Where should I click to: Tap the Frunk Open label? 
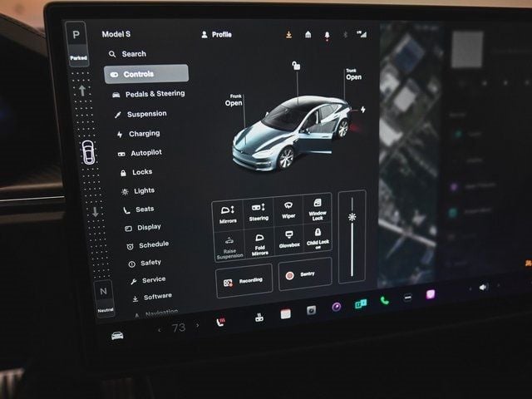click(234, 101)
